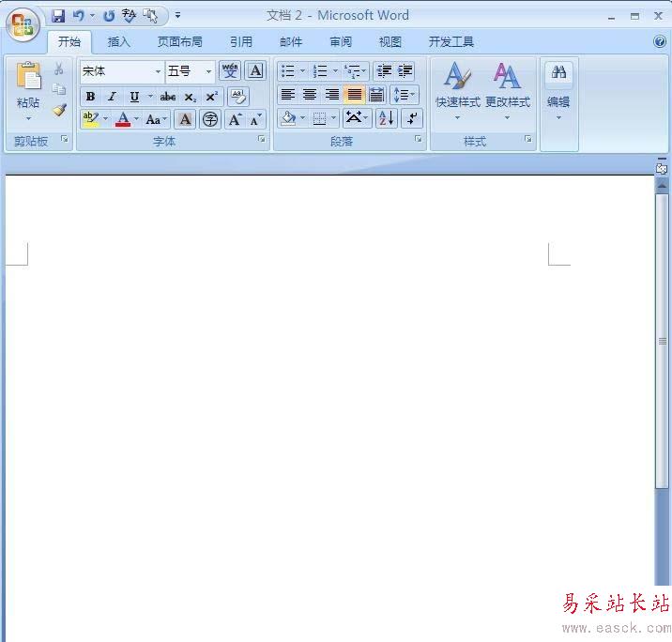Open the borders dropdown arrow
Viewport: 672px width, 642px height.
(x=334, y=118)
